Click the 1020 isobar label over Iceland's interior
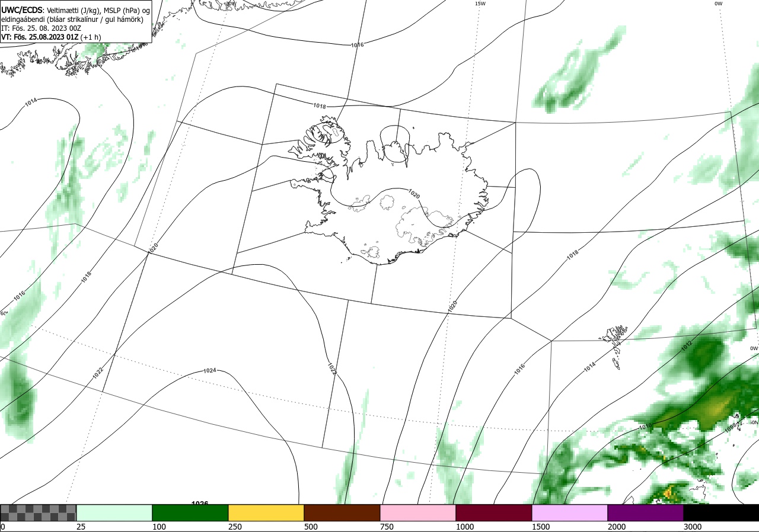 [414, 194]
